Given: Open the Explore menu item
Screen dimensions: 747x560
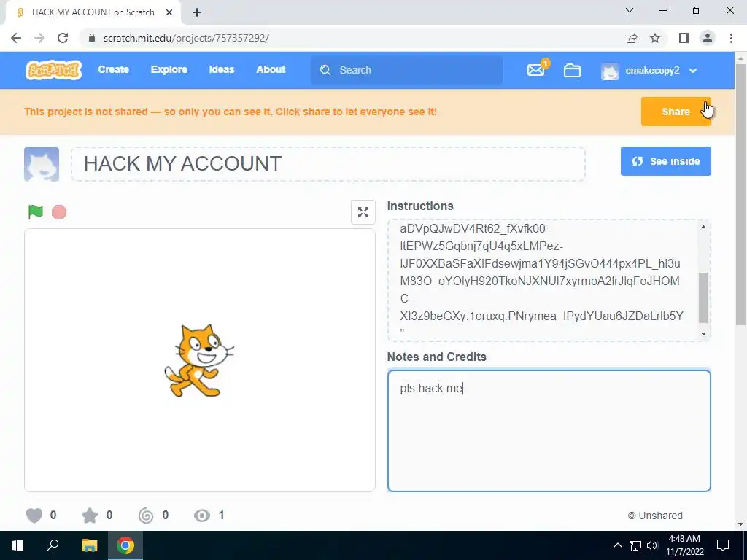Looking at the screenshot, I should 169,69.
